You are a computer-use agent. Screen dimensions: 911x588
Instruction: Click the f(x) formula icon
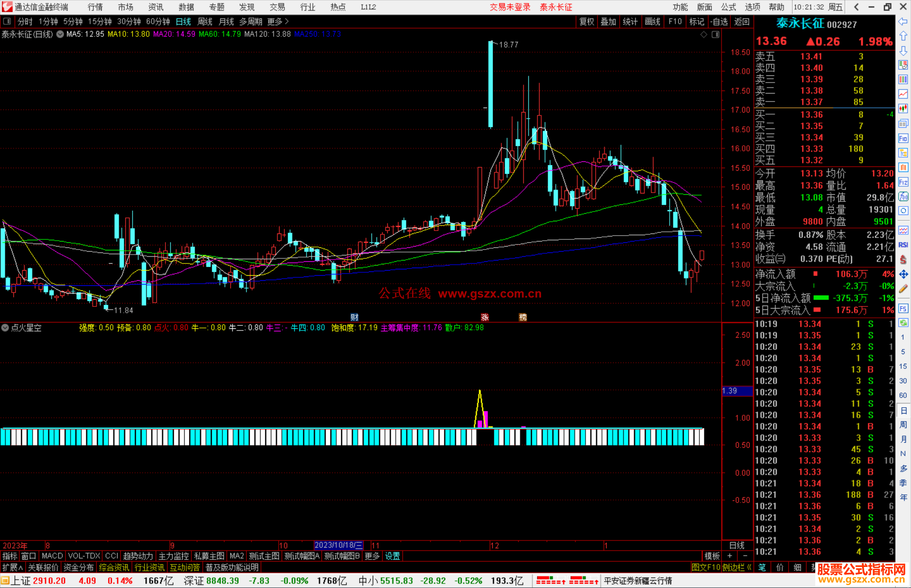[x=903, y=196]
